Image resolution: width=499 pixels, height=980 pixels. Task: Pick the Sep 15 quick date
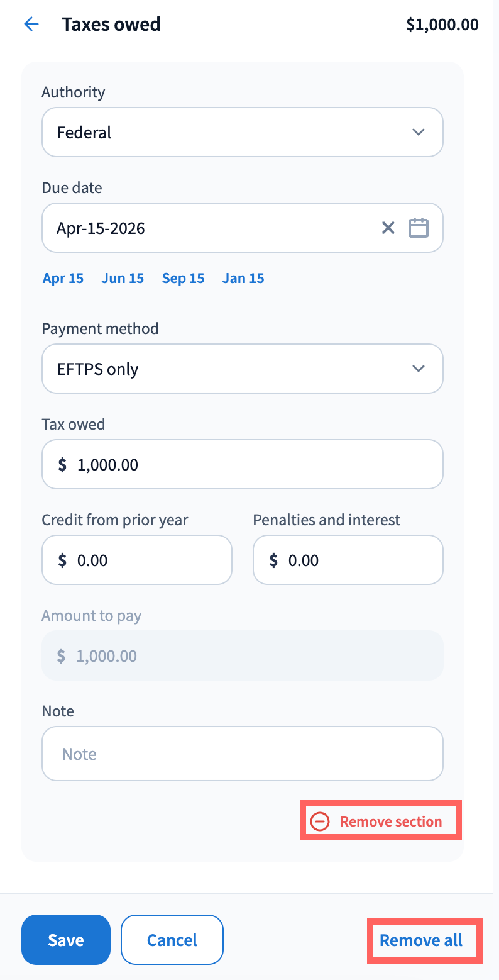pos(183,278)
